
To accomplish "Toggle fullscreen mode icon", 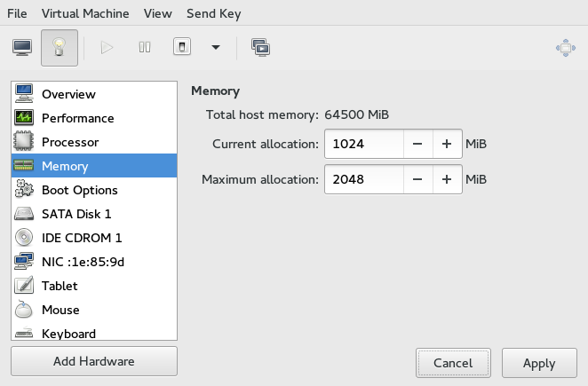I will (565, 48).
